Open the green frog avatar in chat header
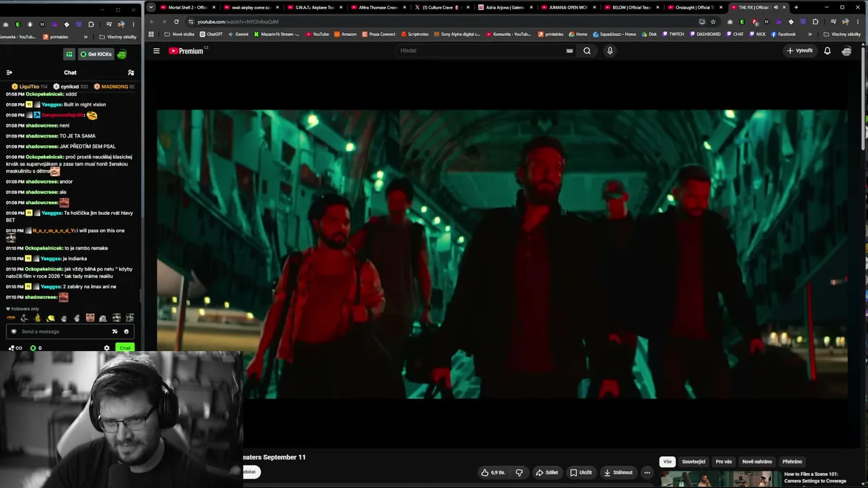This screenshot has height=488, width=868. tap(122, 54)
